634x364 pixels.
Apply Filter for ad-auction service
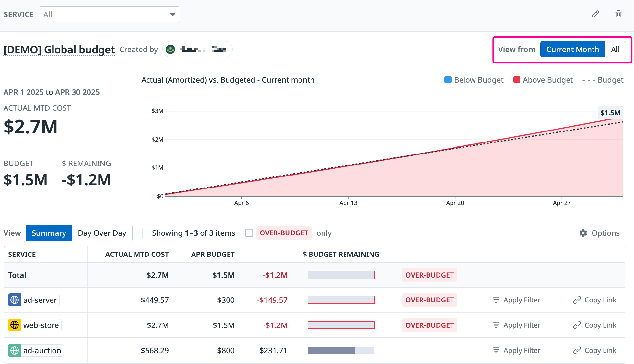[x=516, y=350]
